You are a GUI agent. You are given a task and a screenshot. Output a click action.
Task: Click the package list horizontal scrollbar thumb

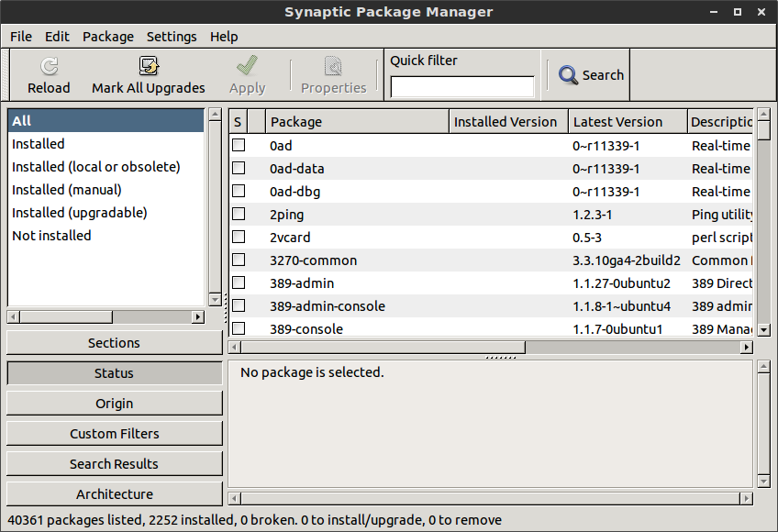(x=383, y=348)
